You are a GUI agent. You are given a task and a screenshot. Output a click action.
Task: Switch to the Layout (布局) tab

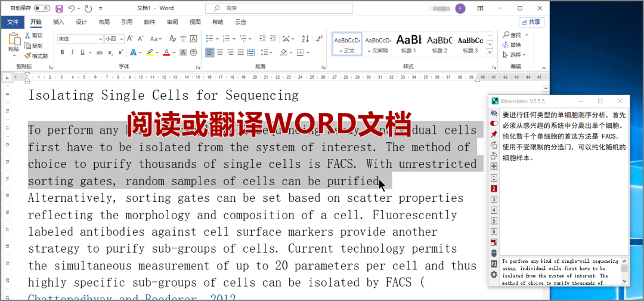104,21
